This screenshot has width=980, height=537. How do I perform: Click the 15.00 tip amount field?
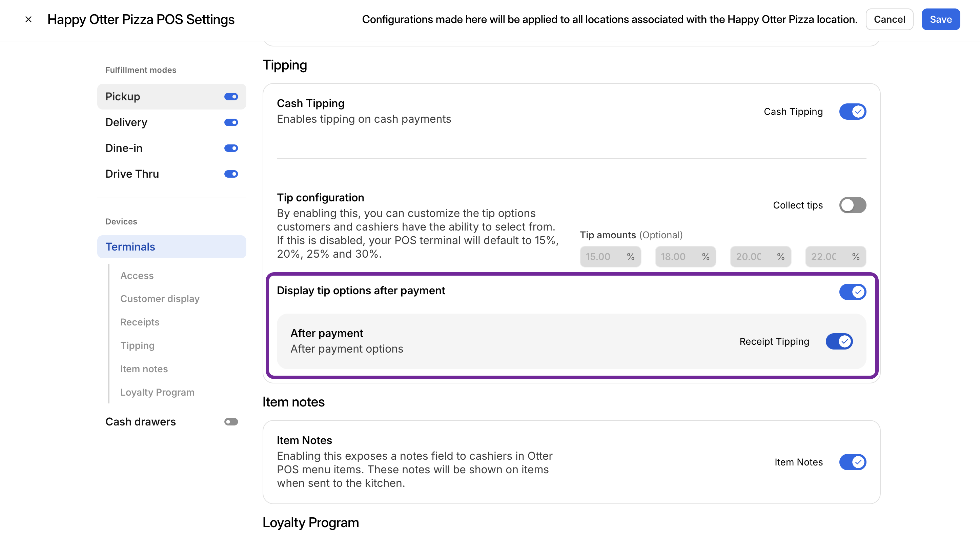click(610, 257)
